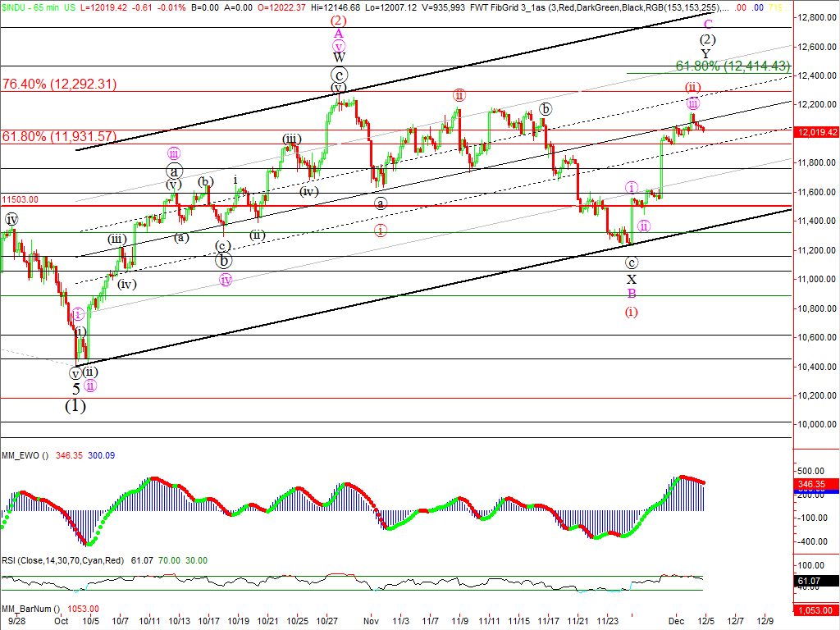Select the magenta C wave label at top right
This screenshot has height=630, width=840.
click(x=708, y=25)
